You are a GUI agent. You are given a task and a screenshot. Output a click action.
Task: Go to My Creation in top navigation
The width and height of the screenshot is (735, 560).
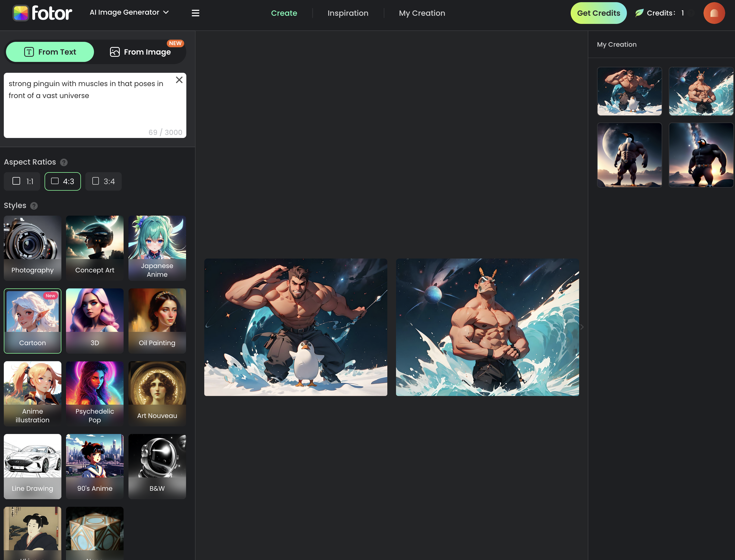coord(422,13)
